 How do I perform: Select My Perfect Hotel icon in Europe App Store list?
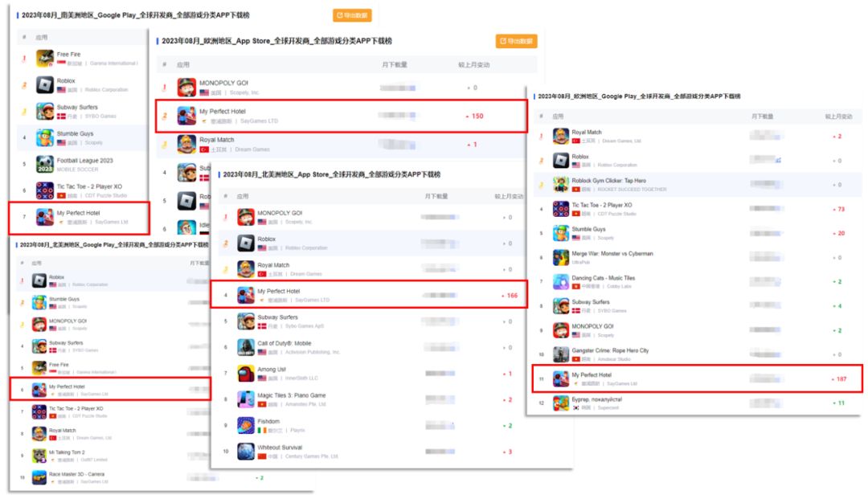pos(186,116)
